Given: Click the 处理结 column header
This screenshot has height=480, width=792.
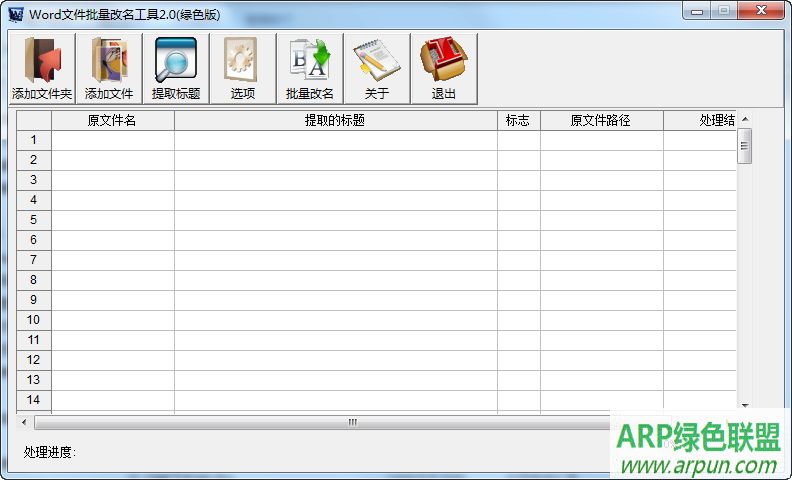Looking at the screenshot, I should click(700, 120).
